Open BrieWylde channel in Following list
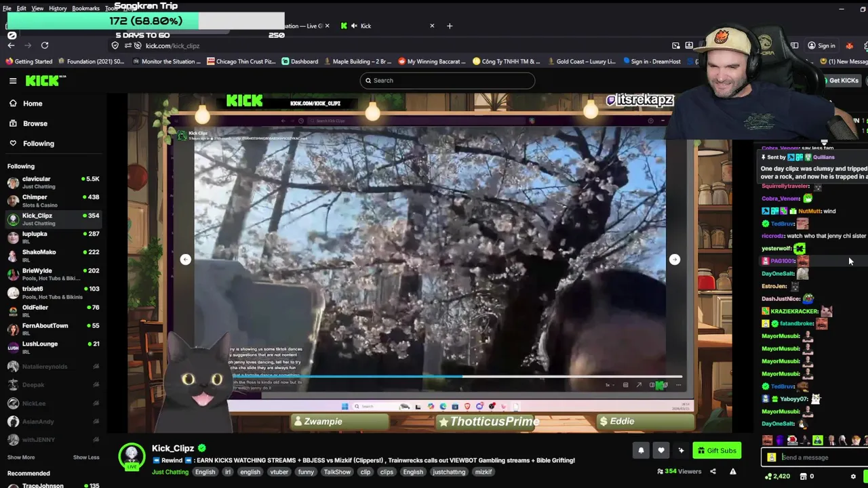Viewport: 868px width, 488px height. [53, 274]
